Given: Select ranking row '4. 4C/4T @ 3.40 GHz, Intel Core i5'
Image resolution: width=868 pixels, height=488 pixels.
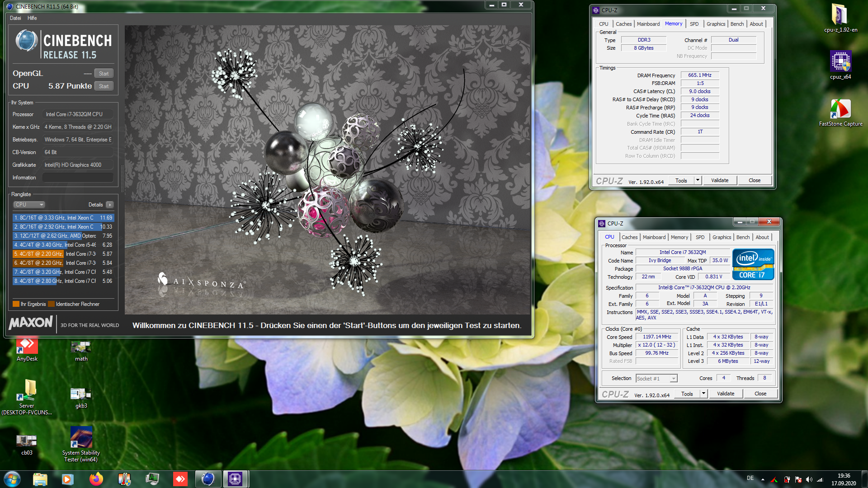Looking at the screenshot, I should [x=63, y=245].
